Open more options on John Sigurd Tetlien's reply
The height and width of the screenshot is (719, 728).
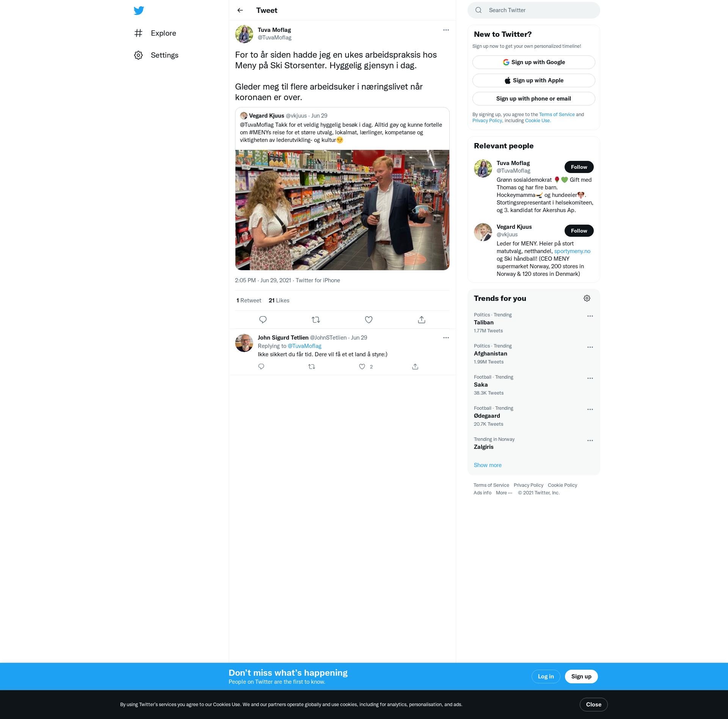point(446,338)
